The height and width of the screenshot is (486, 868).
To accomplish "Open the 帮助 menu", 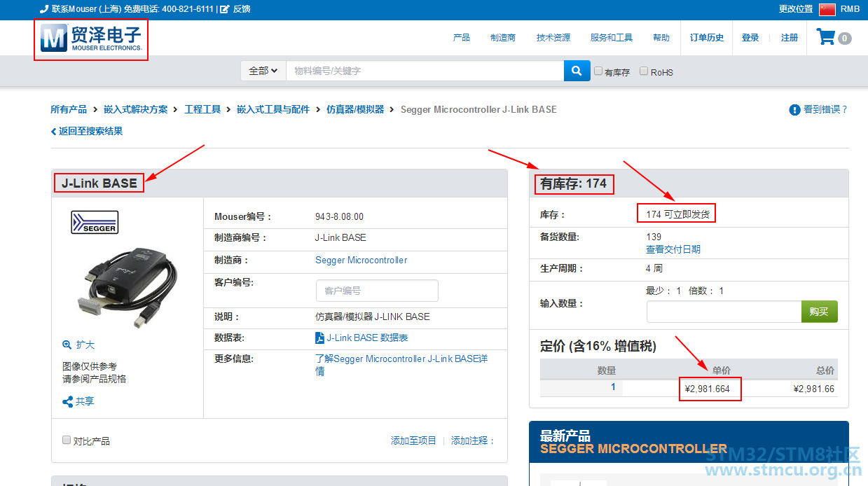I will coord(661,38).
